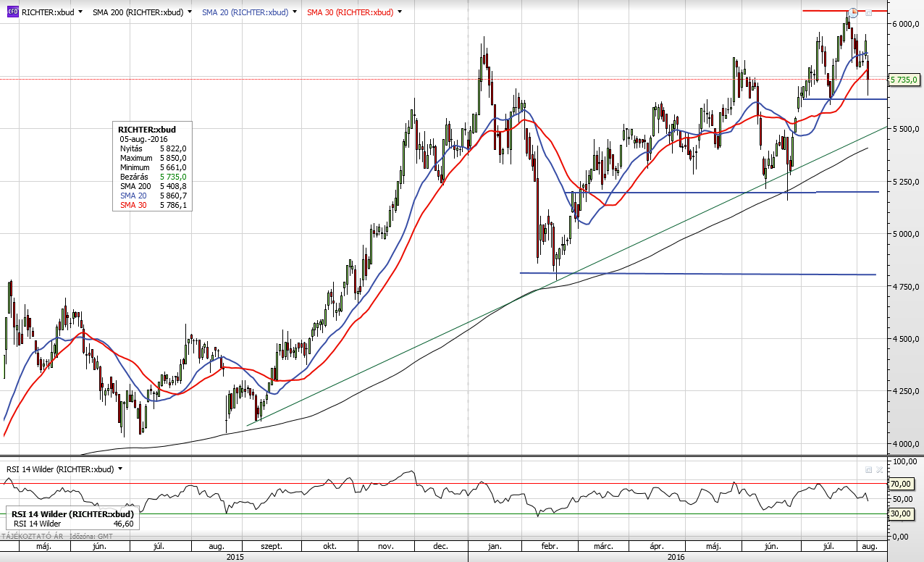Image resolution: width=924 pixels, height=562 pixels.
Task: Click the SMA 20 value 5 860,7
Action: click(173, 196)
